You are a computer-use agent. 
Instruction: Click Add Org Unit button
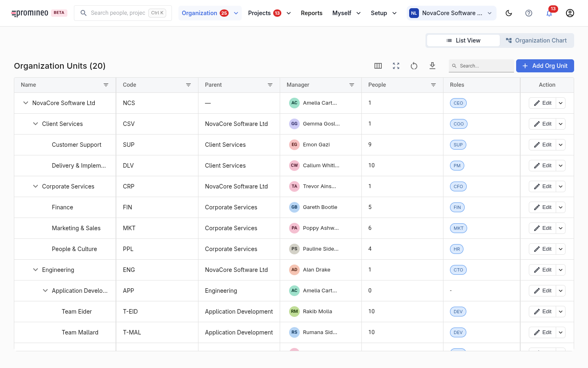pyautogui.click(x=545, y=66)
